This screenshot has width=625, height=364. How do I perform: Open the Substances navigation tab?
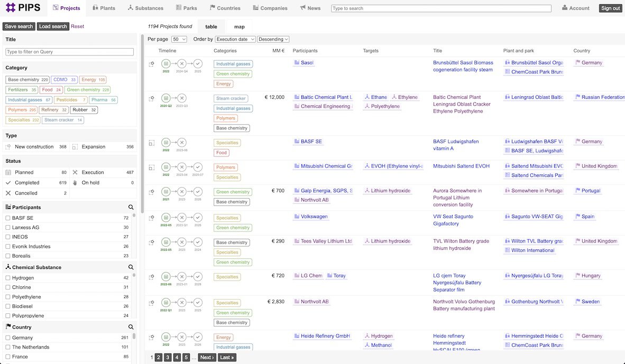click(145, 8)
